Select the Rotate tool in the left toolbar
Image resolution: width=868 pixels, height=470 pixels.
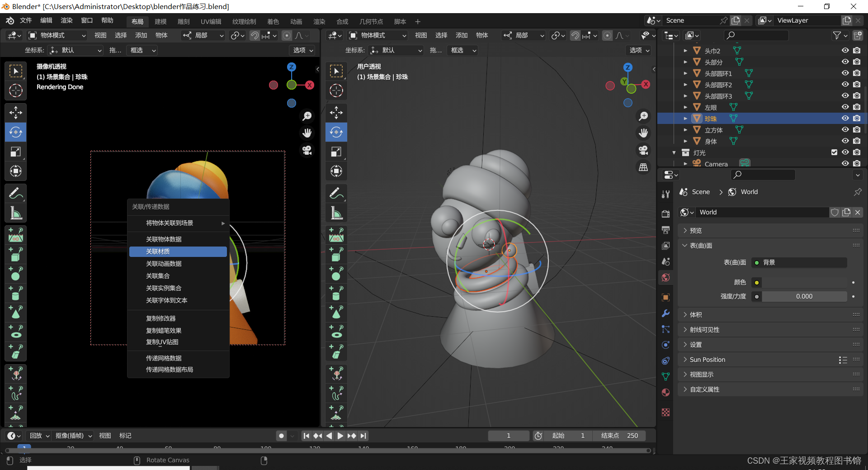pos(16,132)
